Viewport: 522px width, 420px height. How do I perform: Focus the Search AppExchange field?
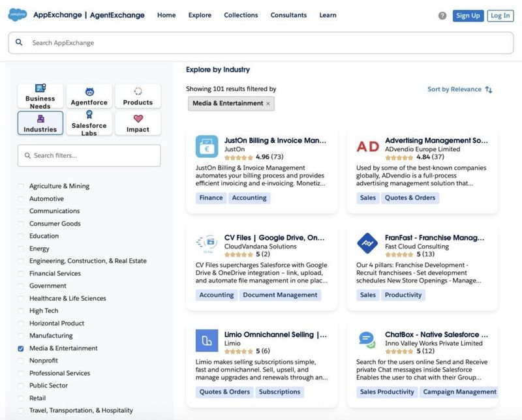tap(261, 42)
